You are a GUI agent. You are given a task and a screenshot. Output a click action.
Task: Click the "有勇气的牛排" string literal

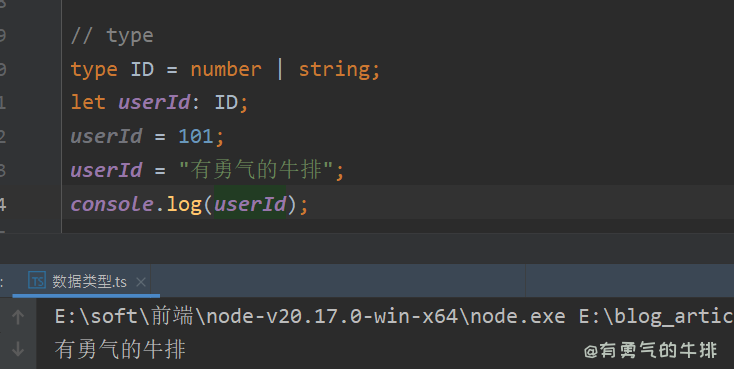[x=257, y=170]
